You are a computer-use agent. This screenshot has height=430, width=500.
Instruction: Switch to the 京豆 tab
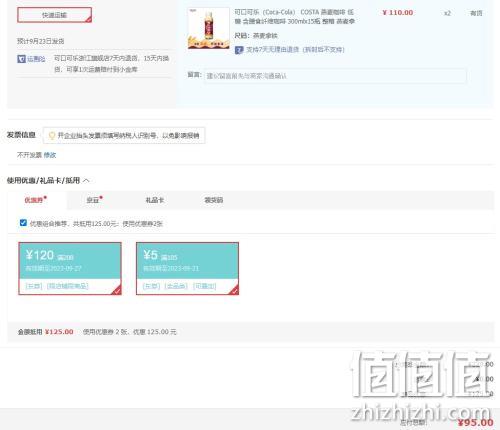[93, 200]
